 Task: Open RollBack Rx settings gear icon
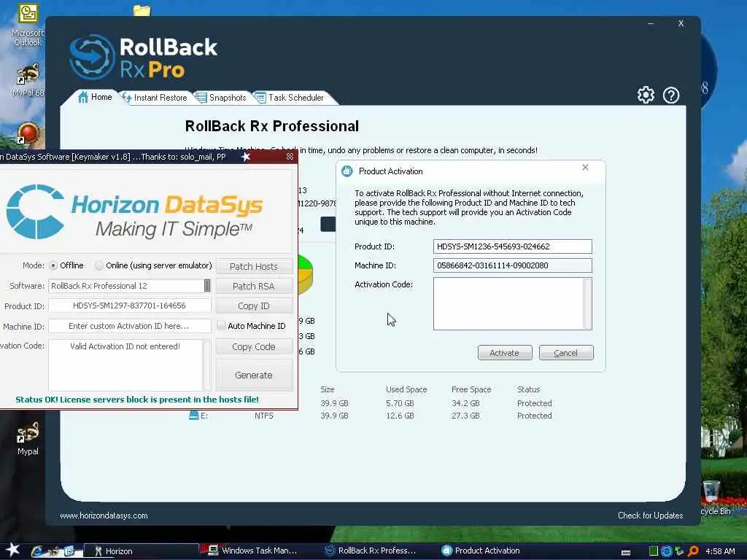(646, 96)
